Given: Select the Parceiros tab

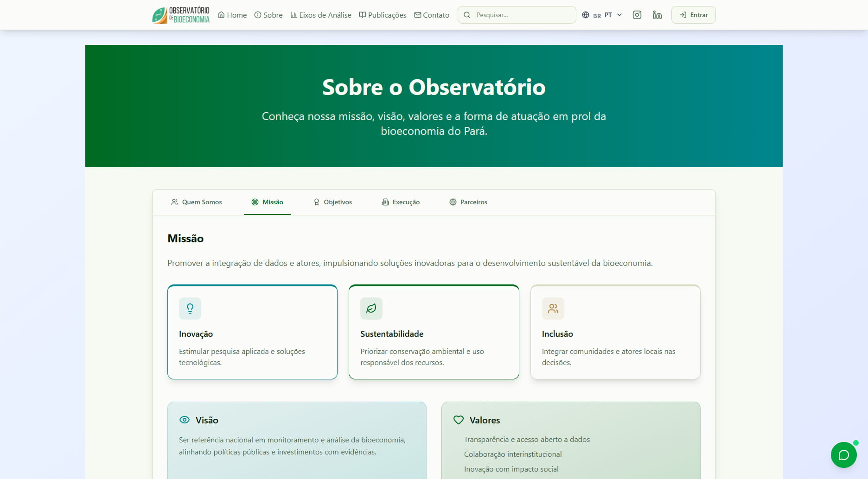Looking at the screenshot, I should coord(468,202).
